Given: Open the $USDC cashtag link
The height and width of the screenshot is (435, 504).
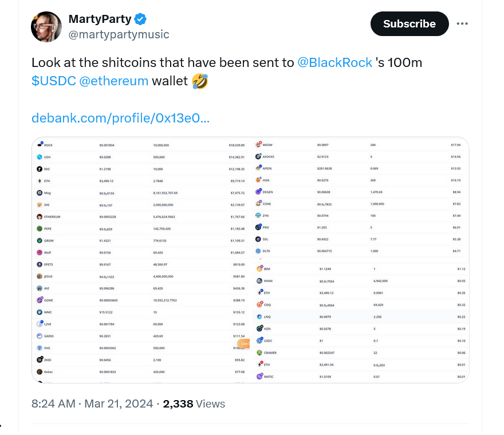Looking at the screenshot, I should pos(54,81).
